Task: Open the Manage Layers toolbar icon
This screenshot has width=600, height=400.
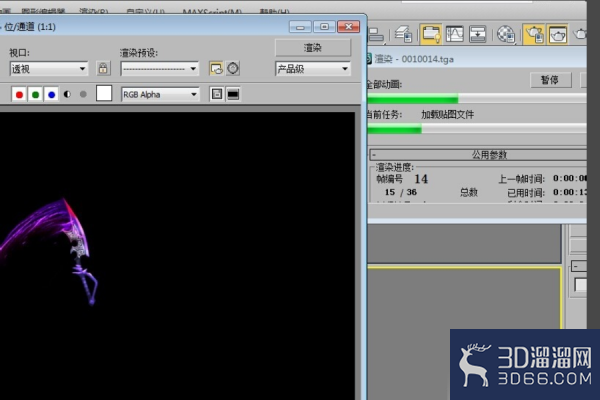Action: pyautogui.click(x=403, y=34)
